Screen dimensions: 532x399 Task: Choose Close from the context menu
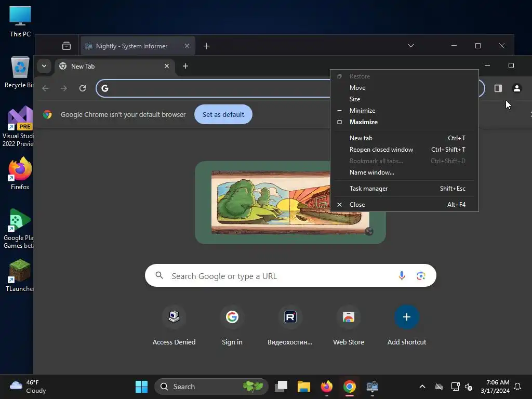[404, 205]
